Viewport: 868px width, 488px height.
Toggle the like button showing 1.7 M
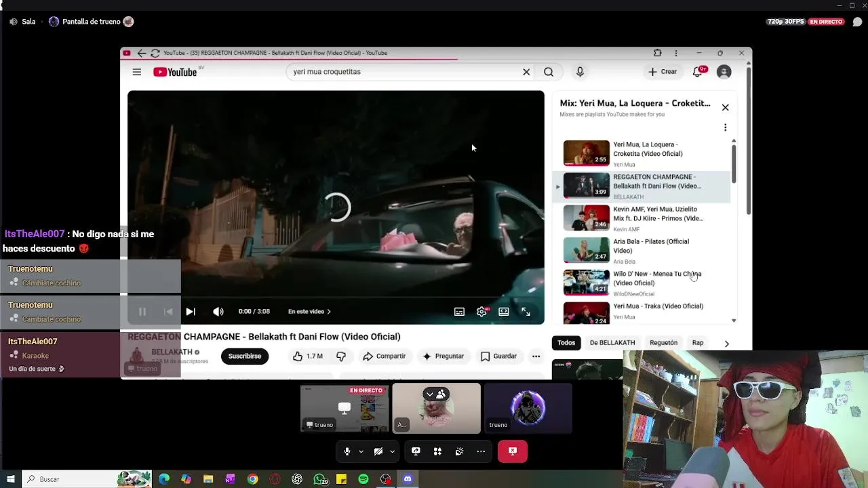tap(307, 357)
